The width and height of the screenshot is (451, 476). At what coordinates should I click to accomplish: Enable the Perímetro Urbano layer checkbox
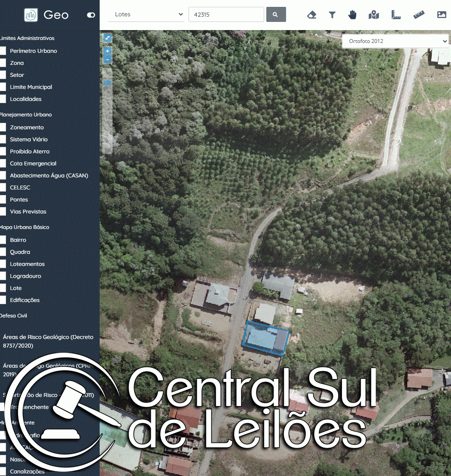3,51
